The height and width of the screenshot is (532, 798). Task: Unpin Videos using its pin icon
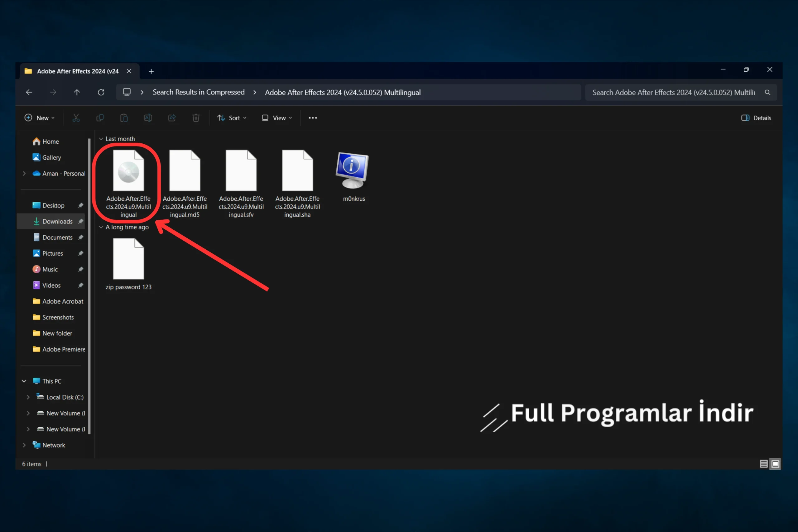[80, 285]
